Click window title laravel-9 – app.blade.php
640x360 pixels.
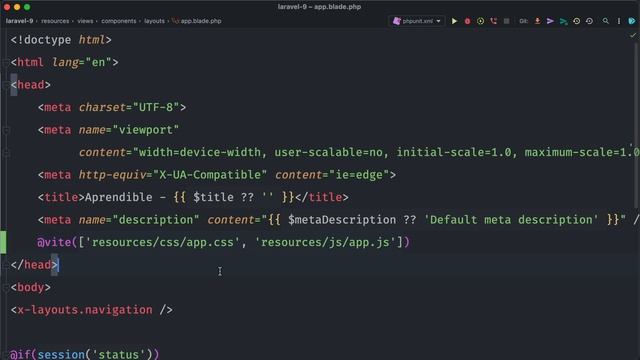(319, 7)
